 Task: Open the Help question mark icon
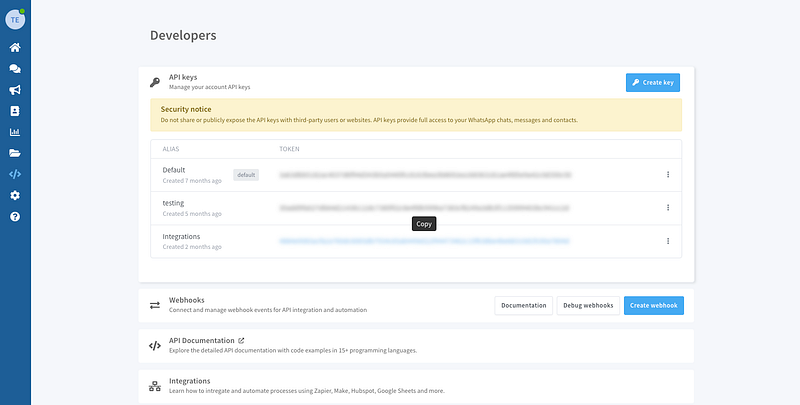tap(15, 216)
